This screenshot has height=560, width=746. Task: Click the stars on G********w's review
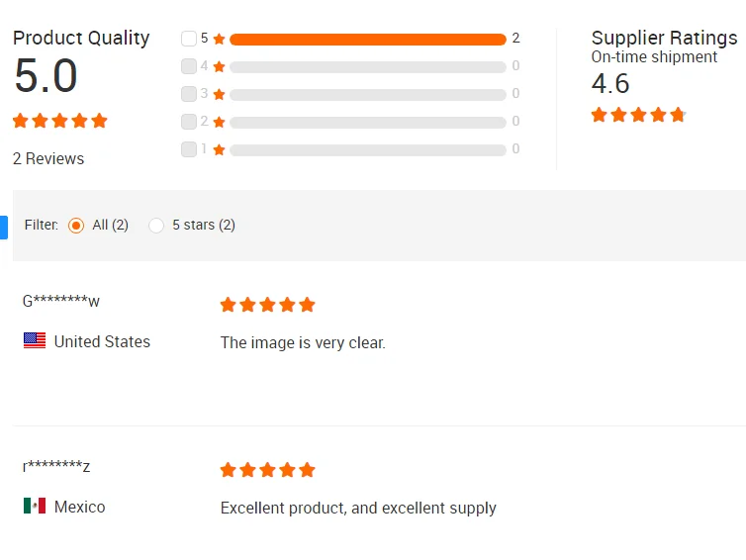tap(267, 305)
